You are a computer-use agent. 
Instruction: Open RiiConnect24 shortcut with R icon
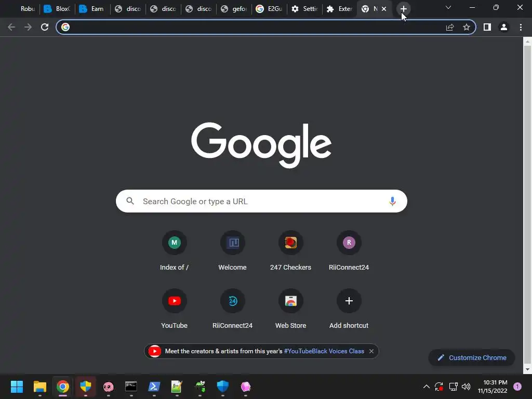point(349,251)
